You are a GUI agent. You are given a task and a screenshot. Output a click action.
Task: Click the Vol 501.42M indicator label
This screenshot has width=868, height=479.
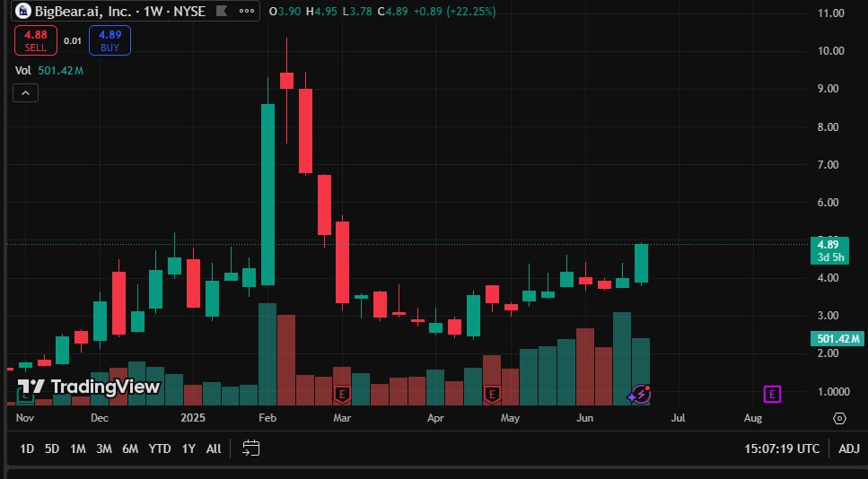(x=49, y=70)
